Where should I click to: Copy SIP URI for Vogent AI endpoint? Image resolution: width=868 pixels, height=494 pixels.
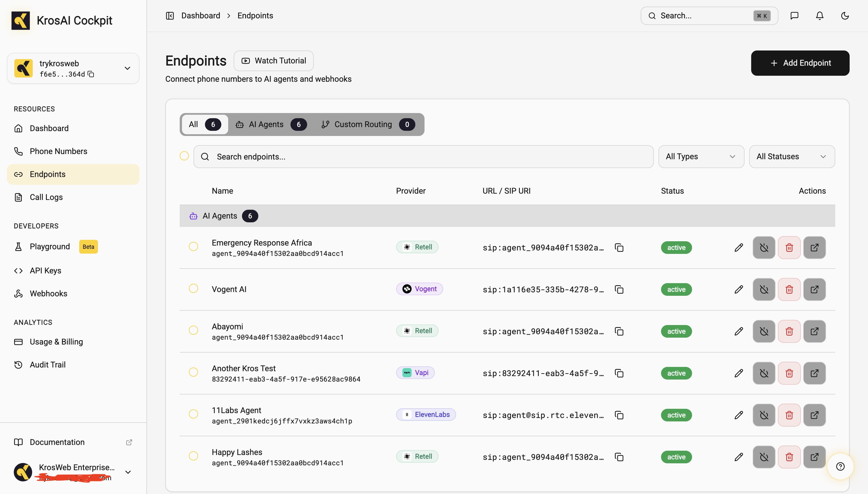pyautogui.click(x=619, y=289)
